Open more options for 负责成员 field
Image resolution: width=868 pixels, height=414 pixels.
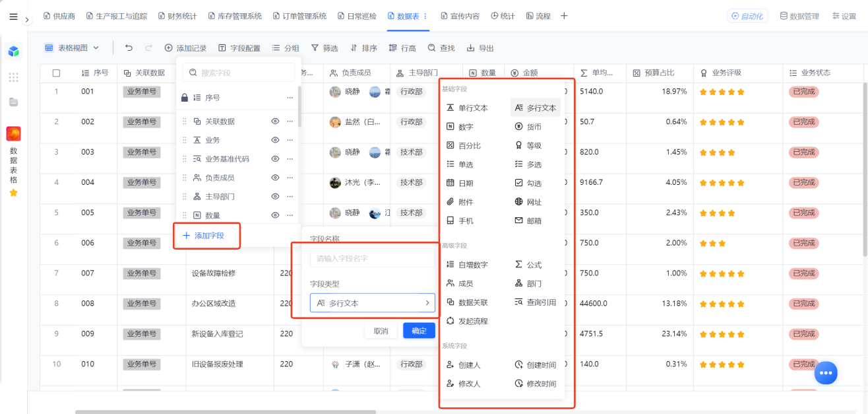(x=290, y=178)
